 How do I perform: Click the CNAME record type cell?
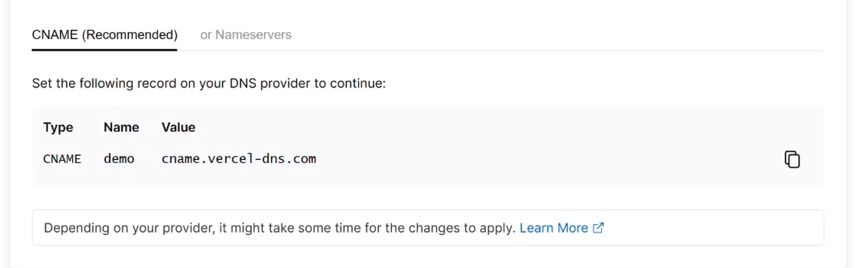[62, 159]
